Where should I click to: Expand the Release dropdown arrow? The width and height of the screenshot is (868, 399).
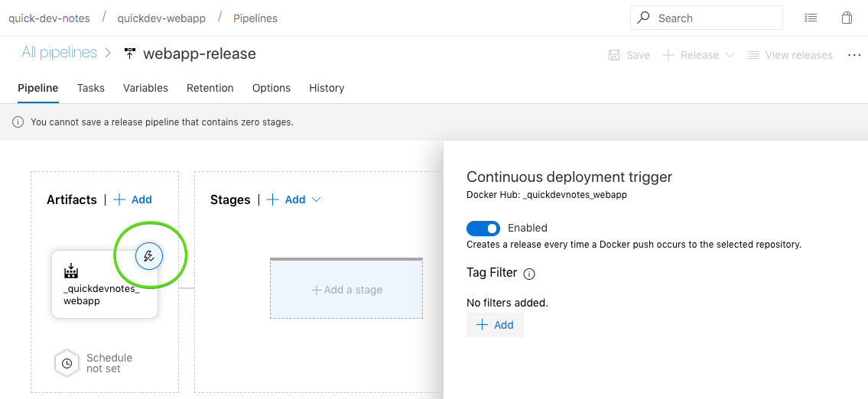730,55
